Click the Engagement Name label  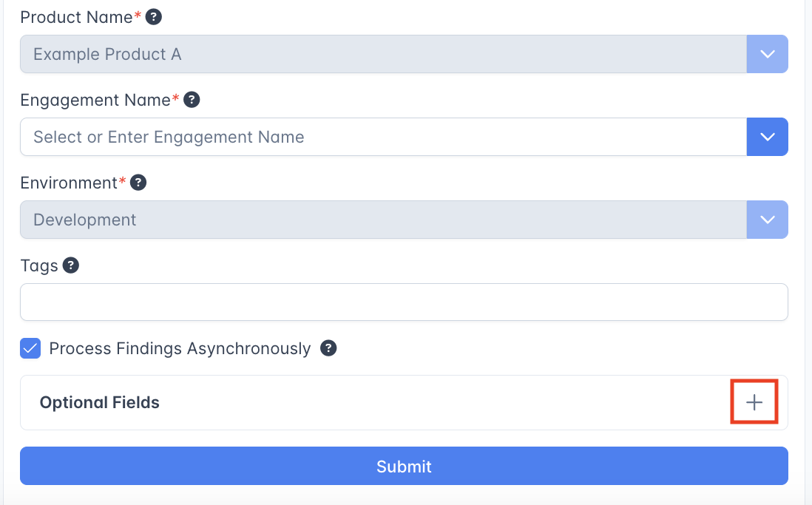[x=95, y=100]
